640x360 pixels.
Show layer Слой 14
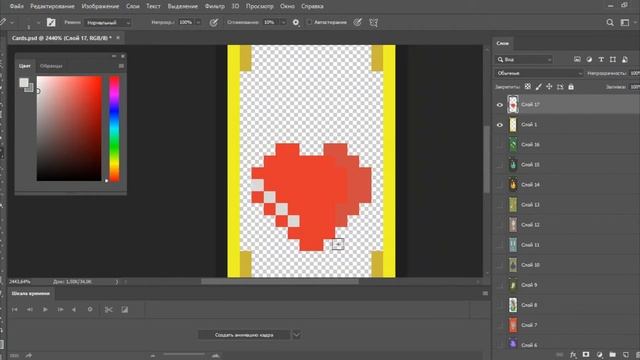click(500, 185)
